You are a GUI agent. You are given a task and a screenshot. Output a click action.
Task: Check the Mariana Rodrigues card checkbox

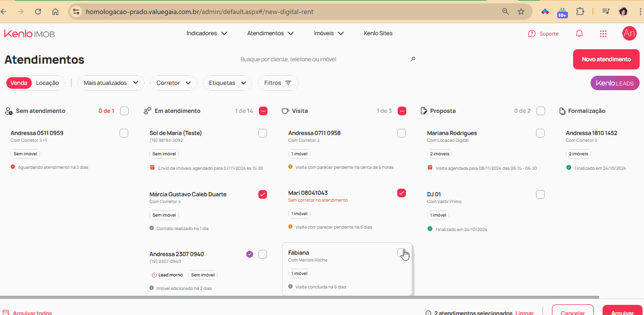540,133
